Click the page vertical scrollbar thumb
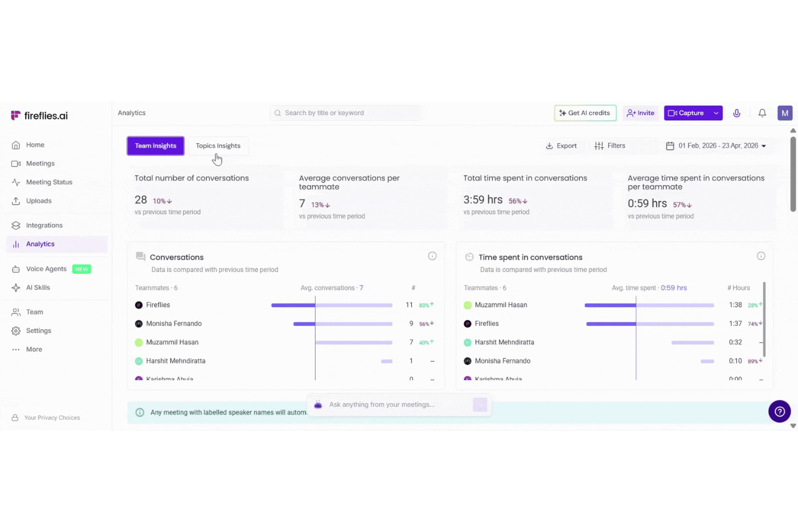Viewport: 798px width, 532px height. 793,174
